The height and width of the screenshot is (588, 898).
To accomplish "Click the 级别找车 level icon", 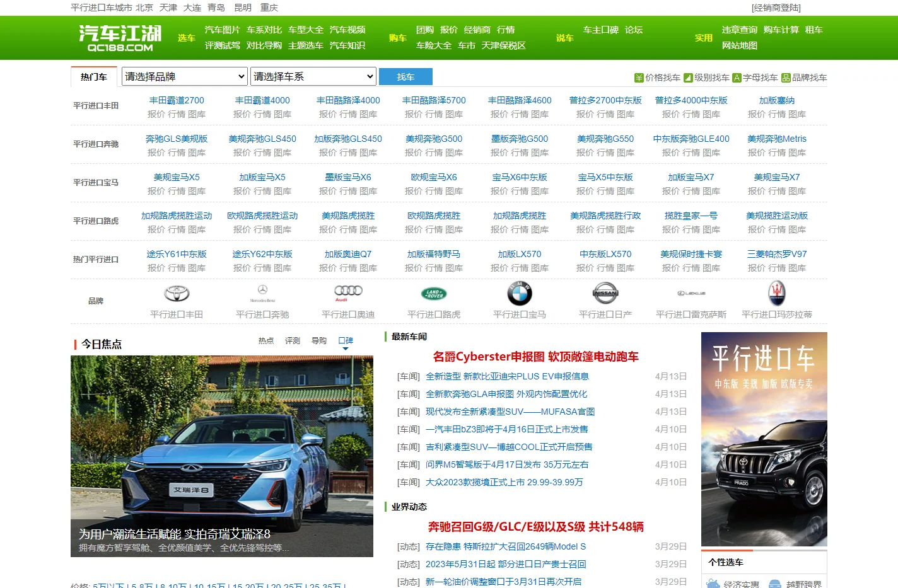I will 688,78.
